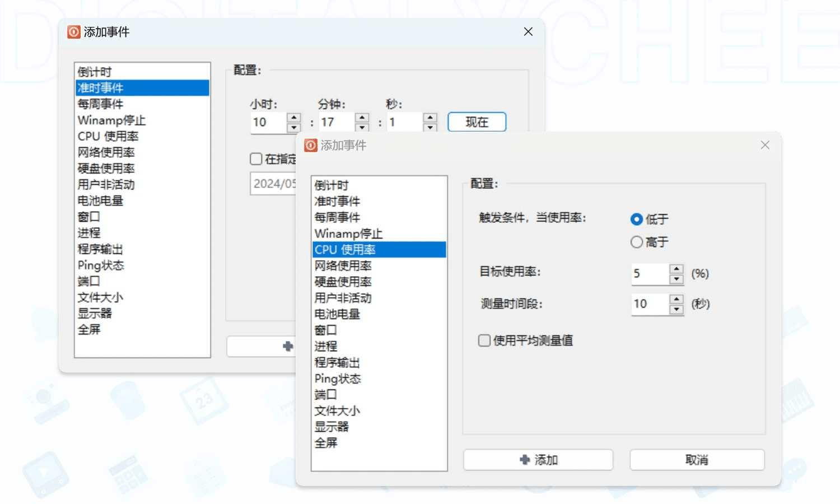Decrease 测量时间段 seconds with down arrow
Viewport: 840px width, 504px height.
click(676, 309)
